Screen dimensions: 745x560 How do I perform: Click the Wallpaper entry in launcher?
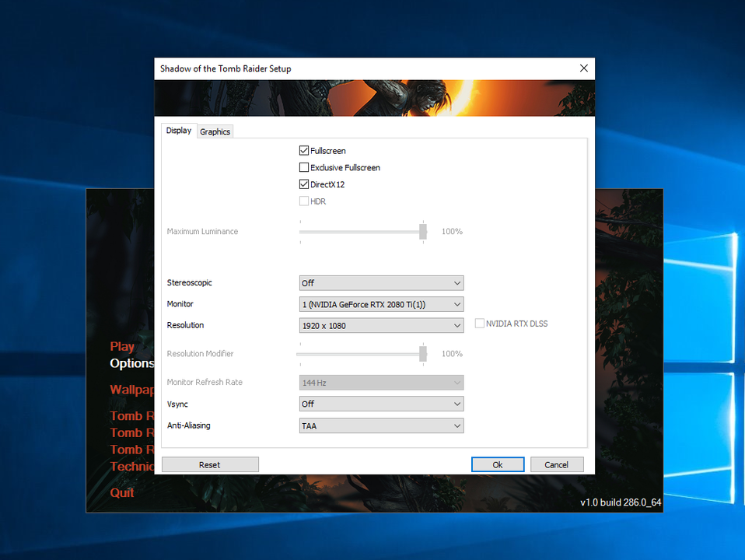pyautogui.click(x=132, y=390)
